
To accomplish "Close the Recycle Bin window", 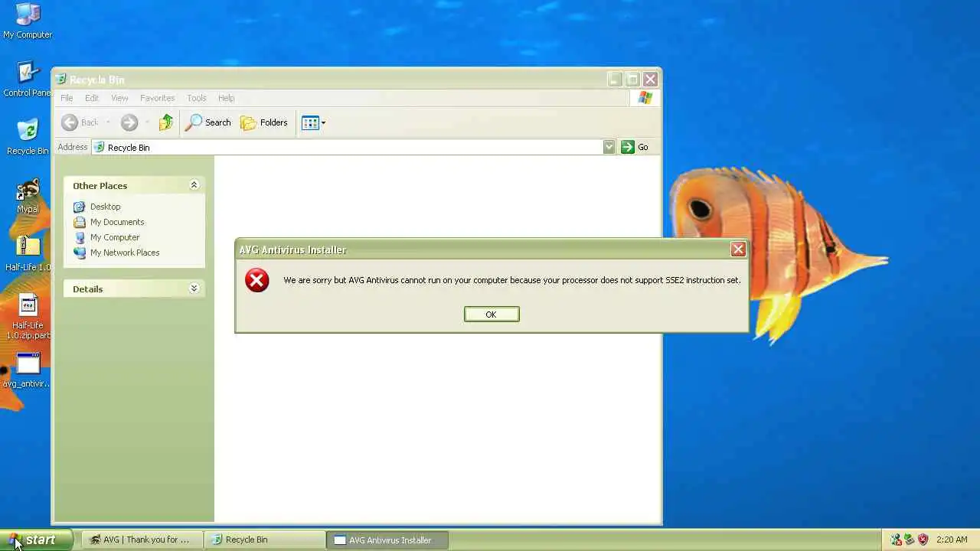I will click(650, 79).
